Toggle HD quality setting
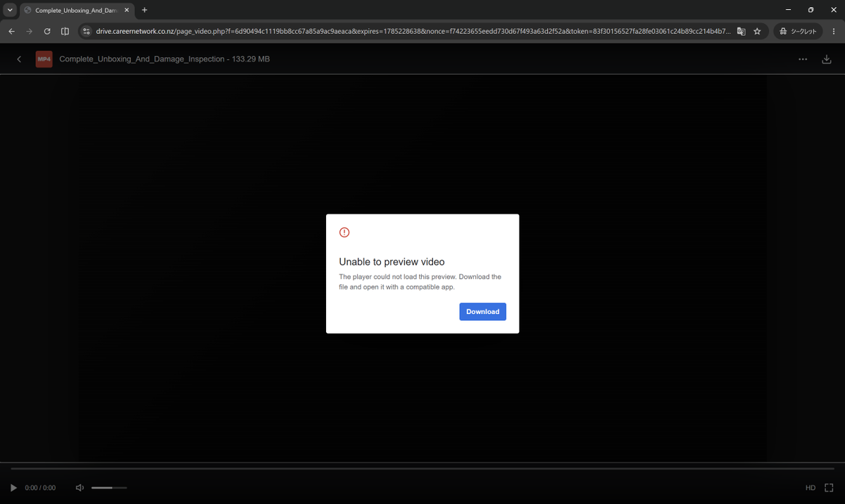Viewport: 845px width, 504px height. 810,488
